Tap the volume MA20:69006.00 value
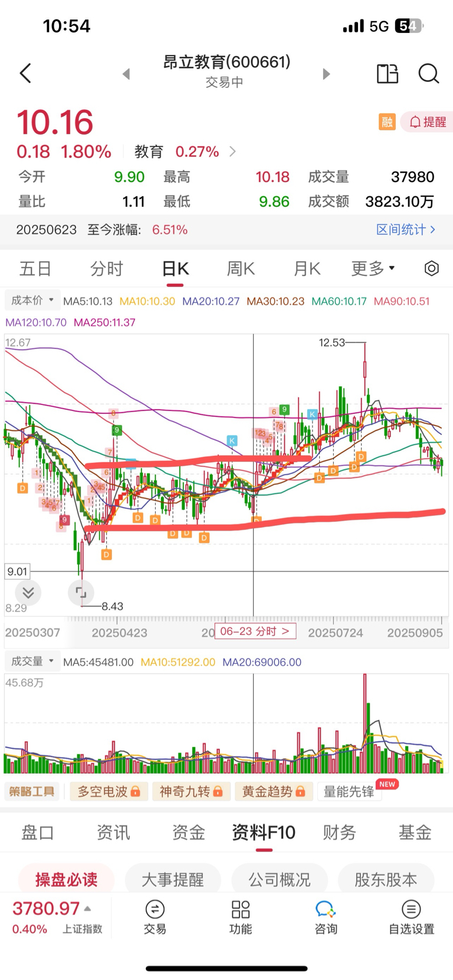This screenshot has height=980, width=453. [262, 662]
